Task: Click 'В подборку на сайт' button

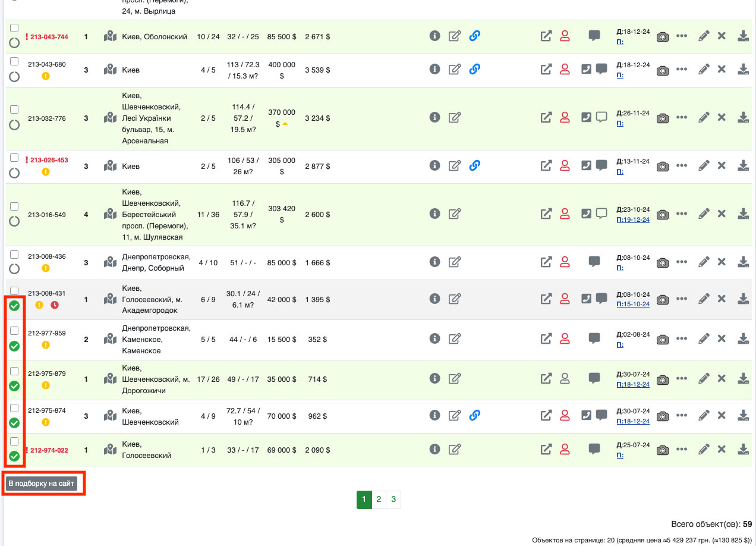Action: (x=42, y=484)
